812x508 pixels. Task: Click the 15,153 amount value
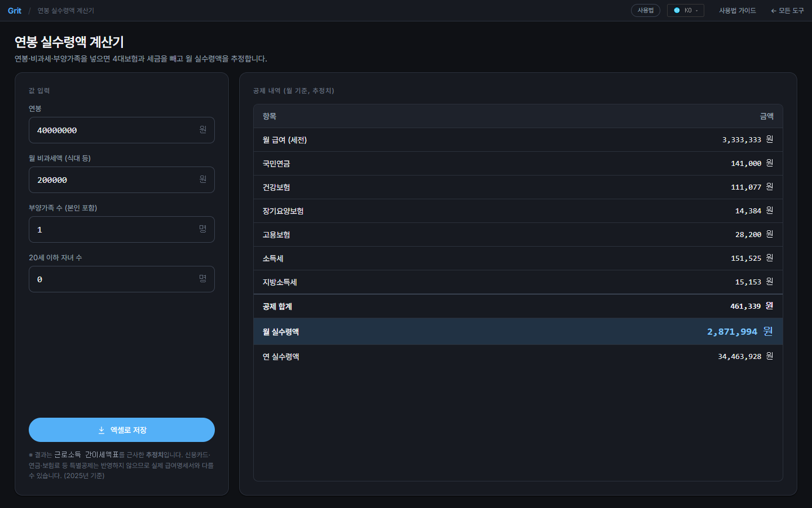point(748,282)
